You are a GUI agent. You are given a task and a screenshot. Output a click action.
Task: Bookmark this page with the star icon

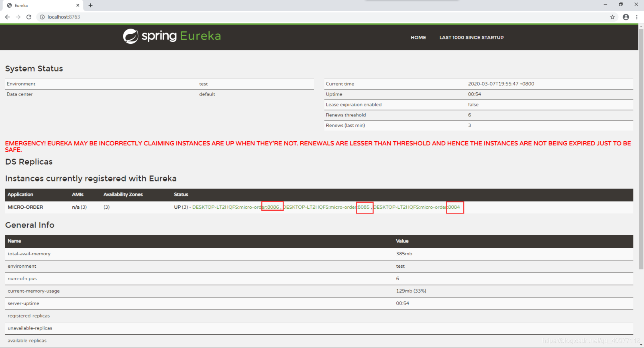612,17
